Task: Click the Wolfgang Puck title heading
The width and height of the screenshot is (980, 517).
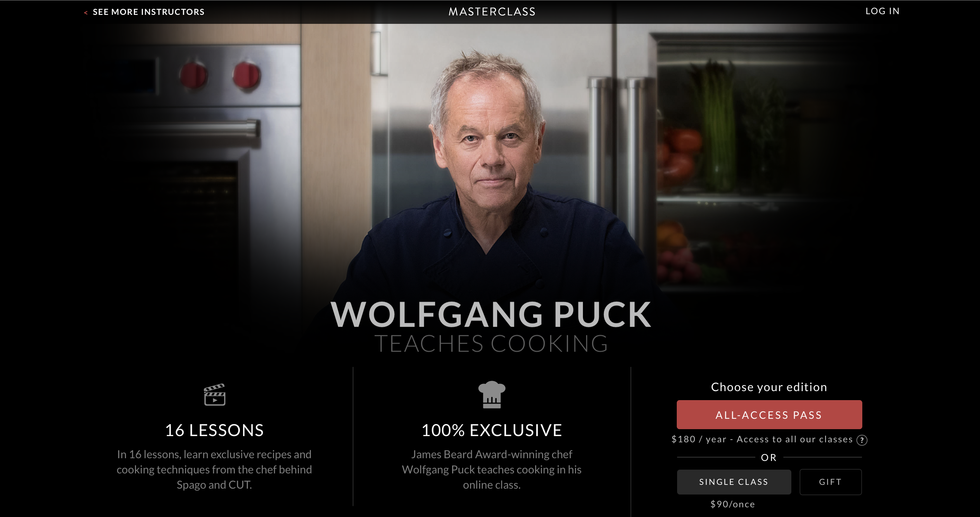Action: click(491, 314)
